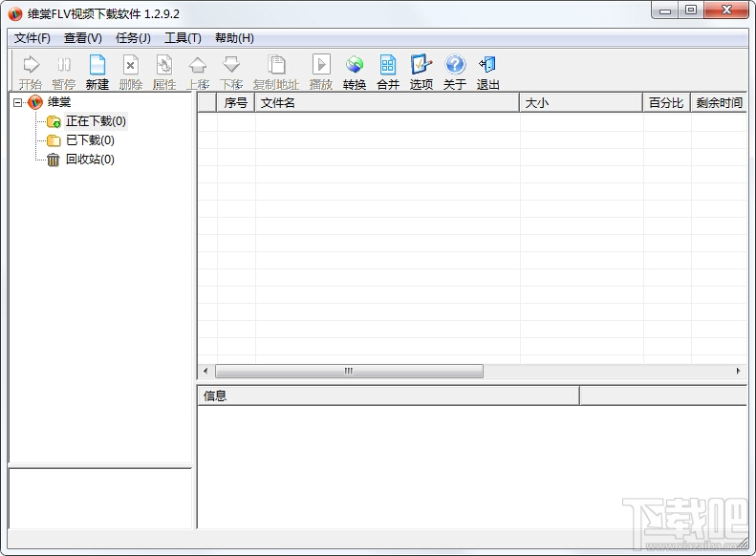
Task: Click the scrollbar left arrow
Action: pyautogui.click(x=205, y=371)
